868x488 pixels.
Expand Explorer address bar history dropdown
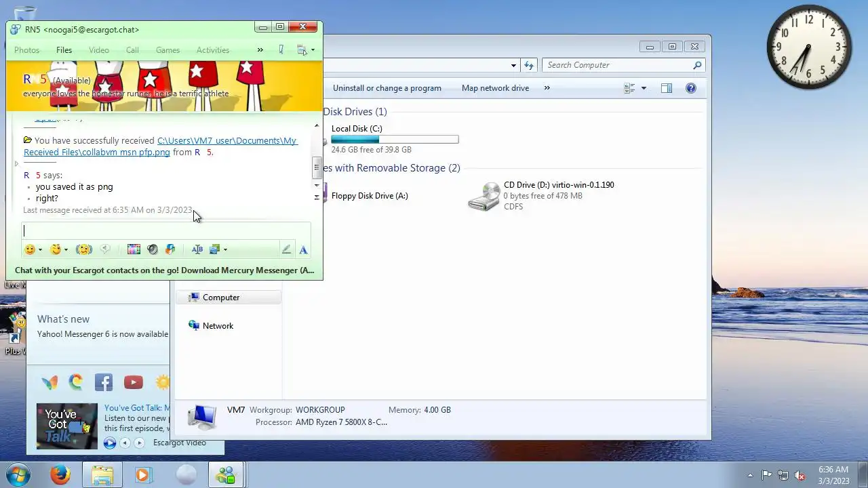(513, 65)
